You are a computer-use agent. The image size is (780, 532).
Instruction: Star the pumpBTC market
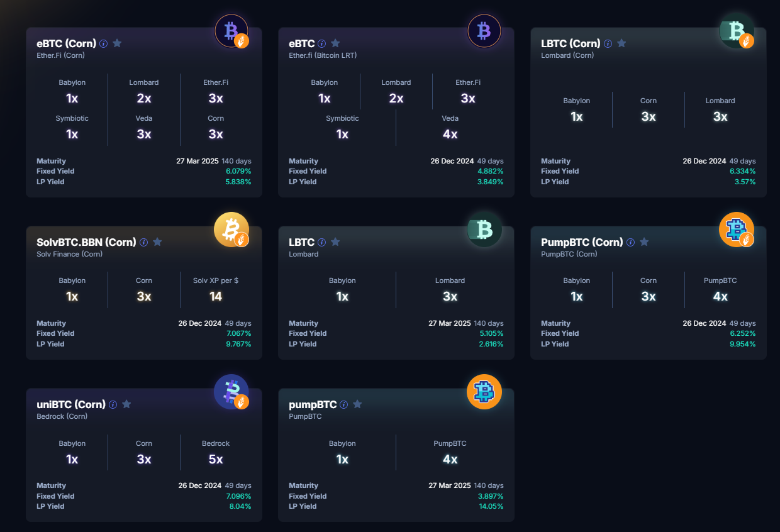(x=357, y=404)
